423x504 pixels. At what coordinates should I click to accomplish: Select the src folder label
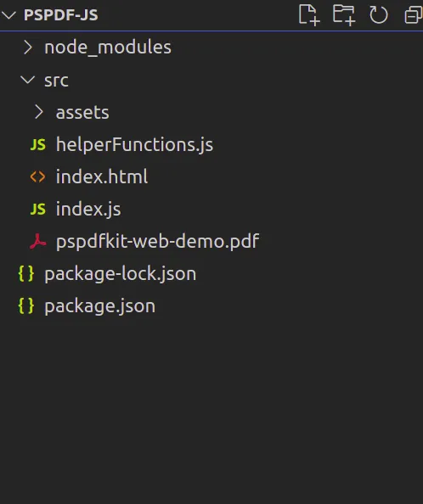[x=56, y=81]
